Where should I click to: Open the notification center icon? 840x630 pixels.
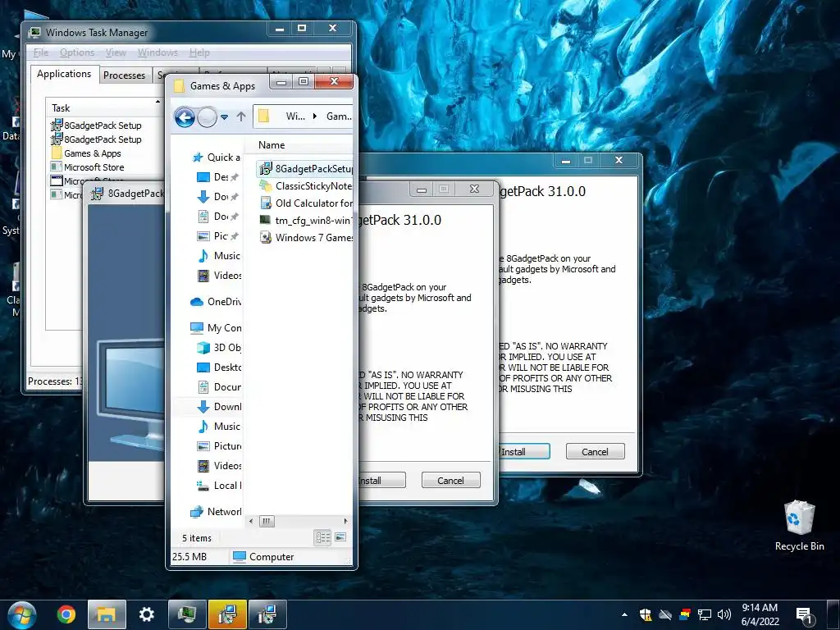(804, 615)
